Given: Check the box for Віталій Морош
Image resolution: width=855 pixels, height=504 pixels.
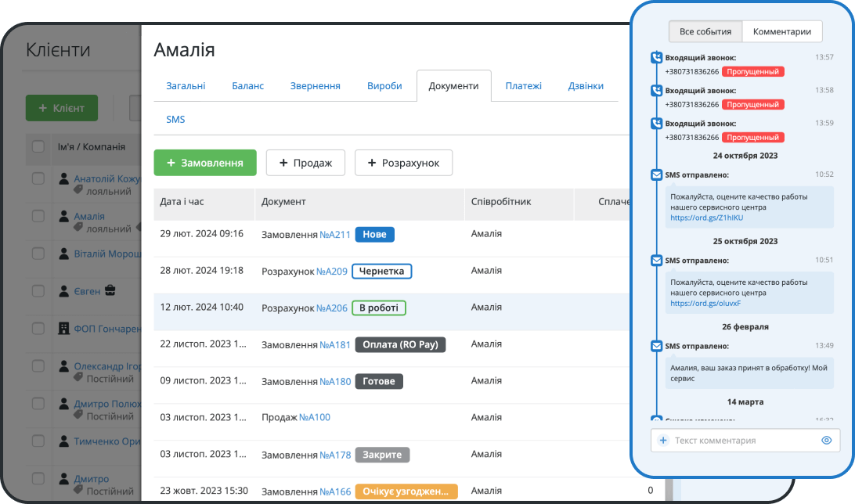Looking at the screenshot, I should coord(38,254).
